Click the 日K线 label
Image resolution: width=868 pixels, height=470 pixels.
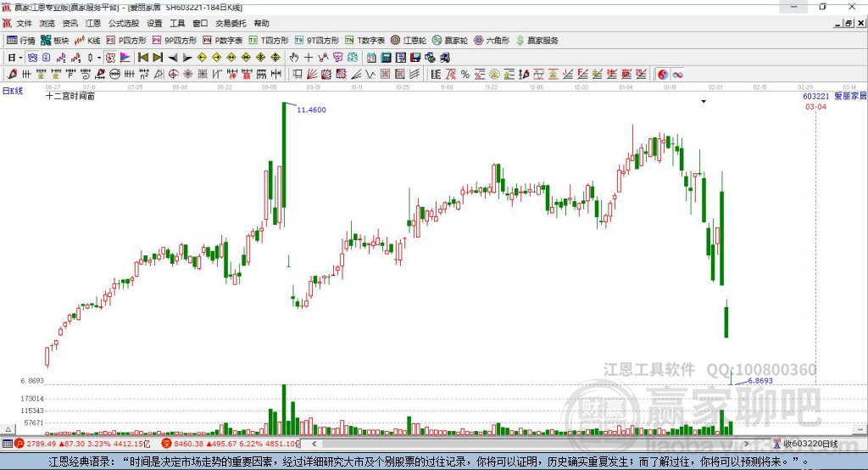tap(13, 91)
